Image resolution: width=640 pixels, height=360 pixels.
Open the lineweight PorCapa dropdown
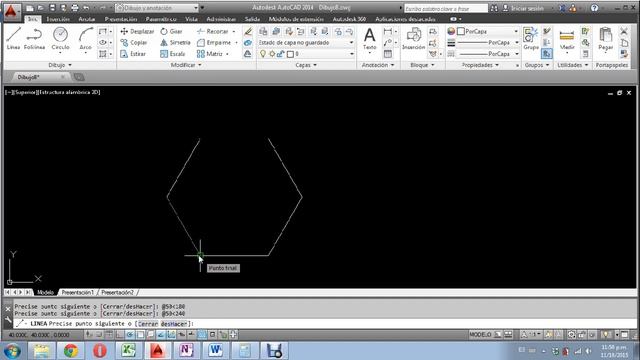(488, 42)
